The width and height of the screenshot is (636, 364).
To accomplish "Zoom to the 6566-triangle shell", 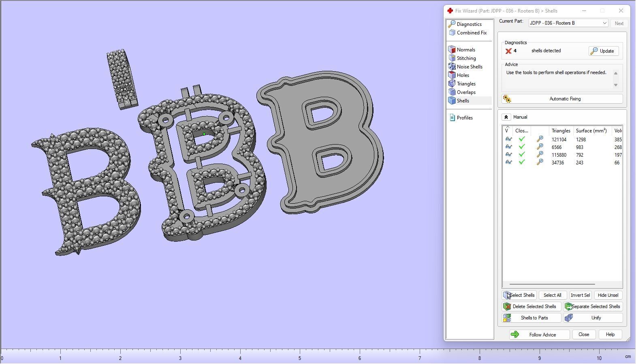I will click(540, 147).
